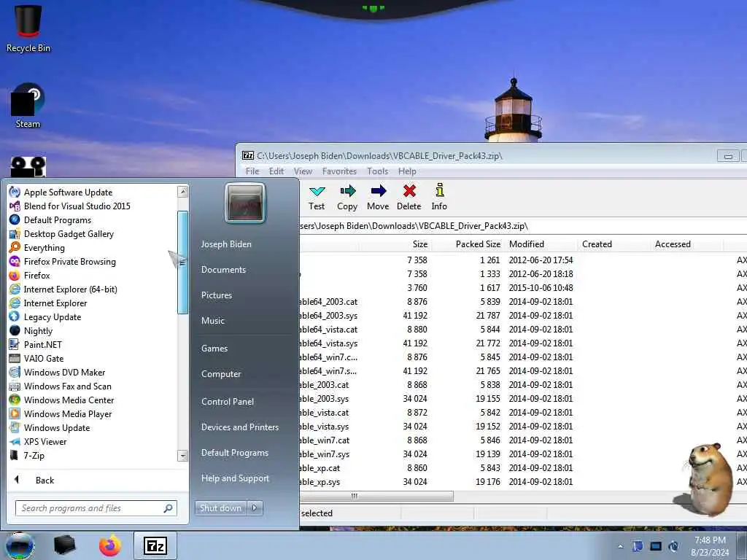
Task: Click the Copy toolbar icon in 7-Zip
Action: [347, 192]
